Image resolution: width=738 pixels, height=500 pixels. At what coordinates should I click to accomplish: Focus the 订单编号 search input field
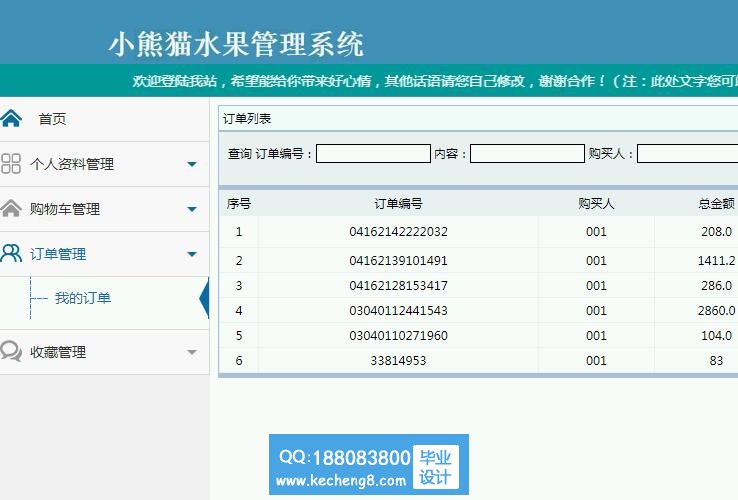[x=373, y=153]
